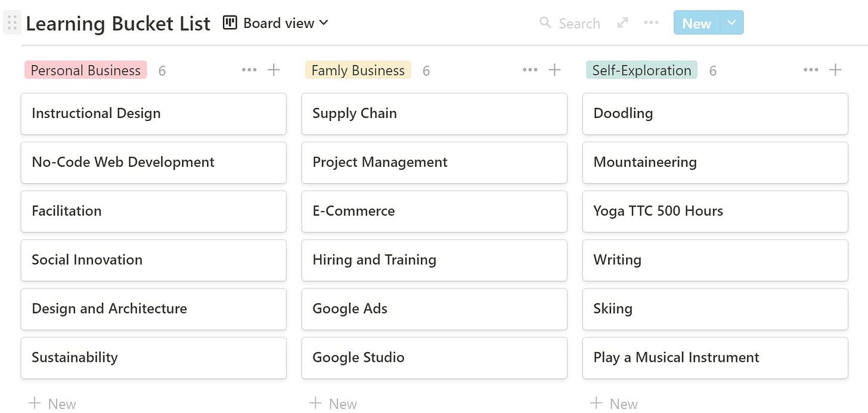Image resolution: width=868 pixels, height=413 pixels.
Task: Click New below Self-Exploration column
Action: tap(614, 403)
